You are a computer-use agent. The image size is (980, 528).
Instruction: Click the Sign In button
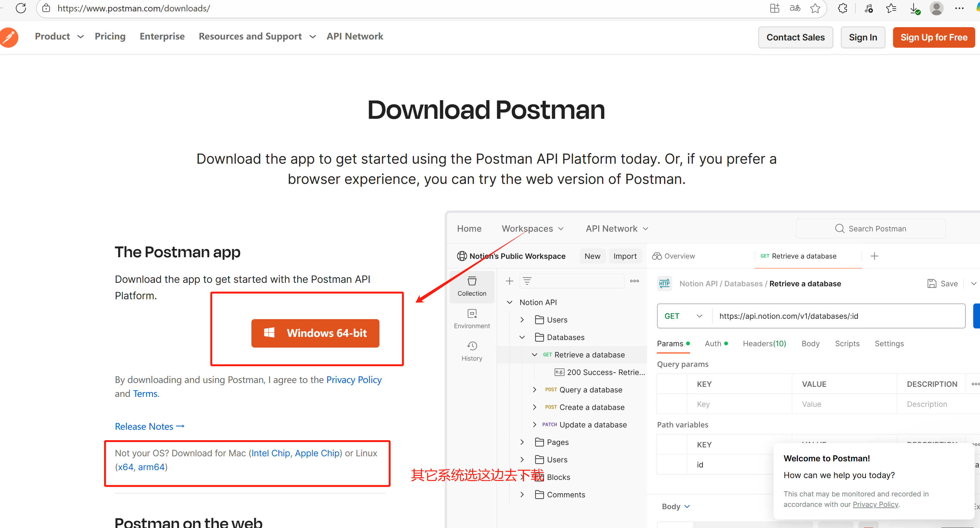pyautogui.click(x=863, y=37)
